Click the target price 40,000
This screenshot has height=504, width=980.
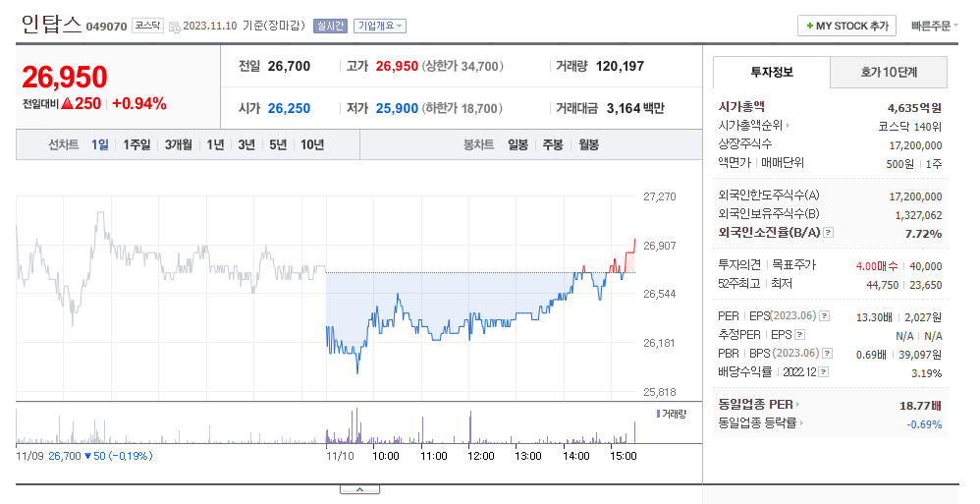click(926, 266)
